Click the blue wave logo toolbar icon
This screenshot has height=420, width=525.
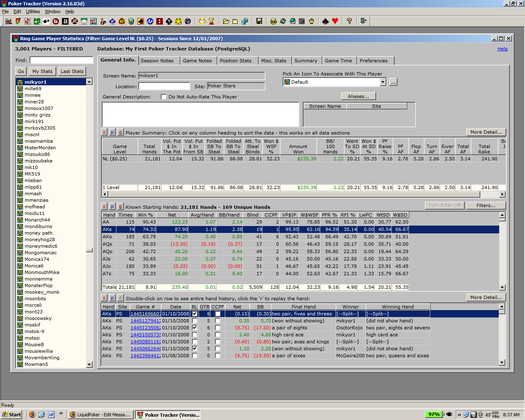[150, 21]
